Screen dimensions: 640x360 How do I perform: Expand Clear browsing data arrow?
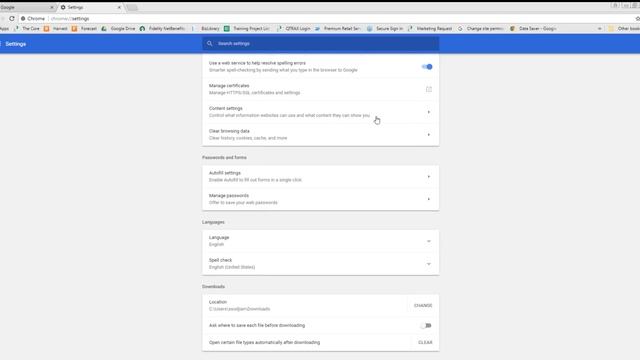point(429,134)
